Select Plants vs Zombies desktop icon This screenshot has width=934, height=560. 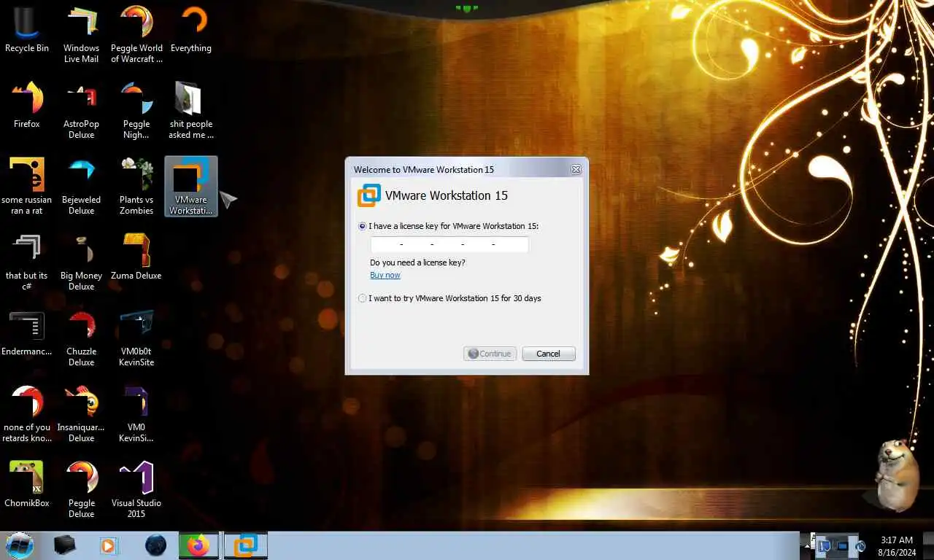point(136,187)
